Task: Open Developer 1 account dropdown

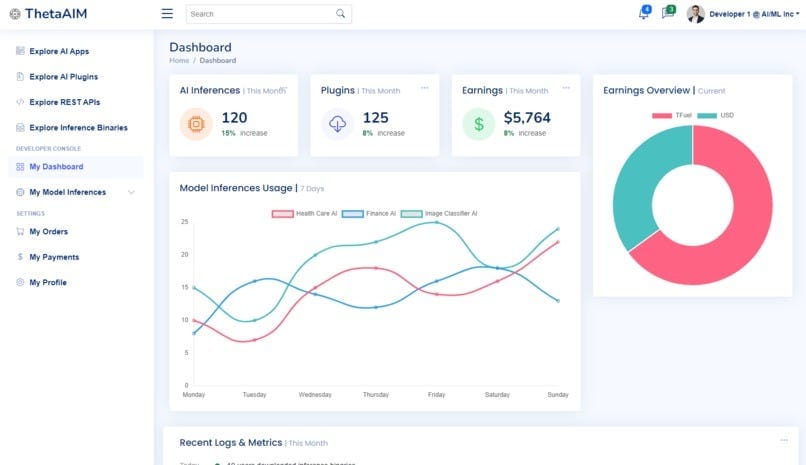Action: 743,14
